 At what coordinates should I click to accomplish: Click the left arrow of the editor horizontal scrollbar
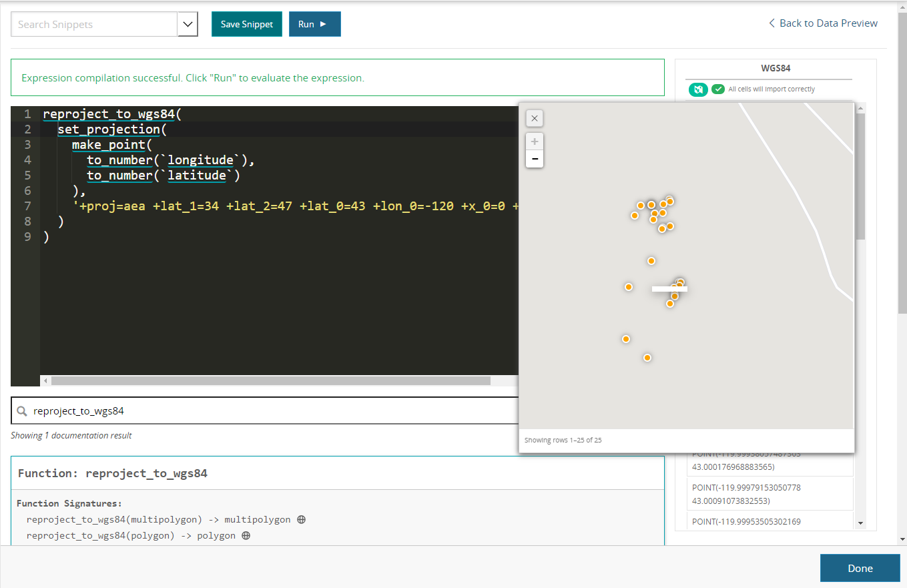tap(45, 380)
